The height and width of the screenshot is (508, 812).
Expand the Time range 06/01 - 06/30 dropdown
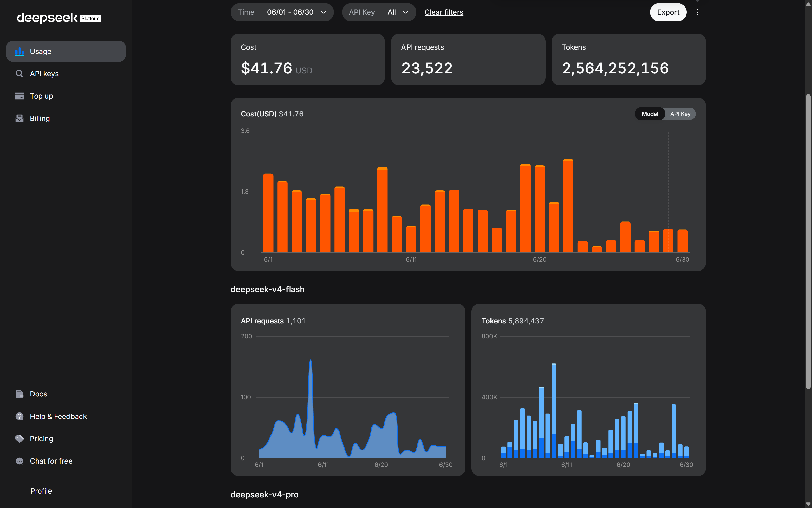(282, 12)
